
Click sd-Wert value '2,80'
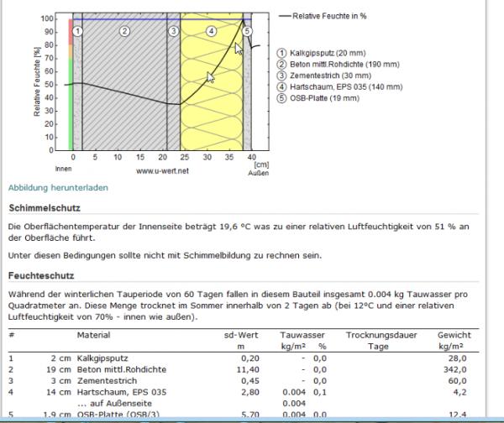250,392
